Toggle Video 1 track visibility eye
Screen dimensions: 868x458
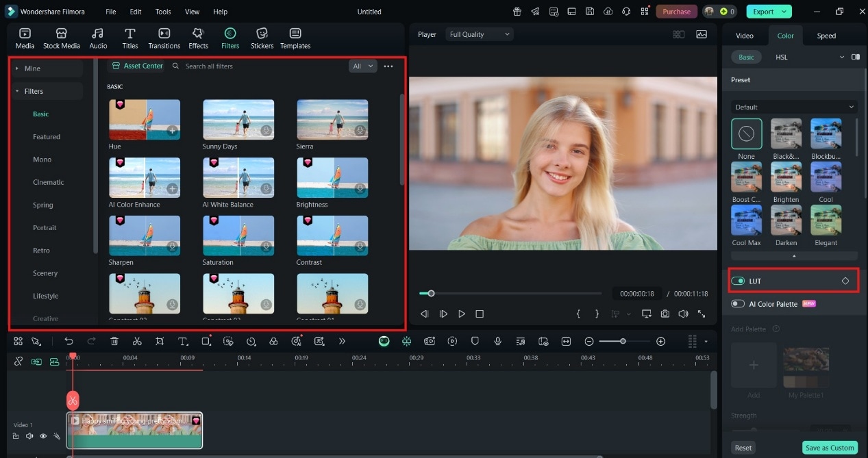[x=43, y=436]
